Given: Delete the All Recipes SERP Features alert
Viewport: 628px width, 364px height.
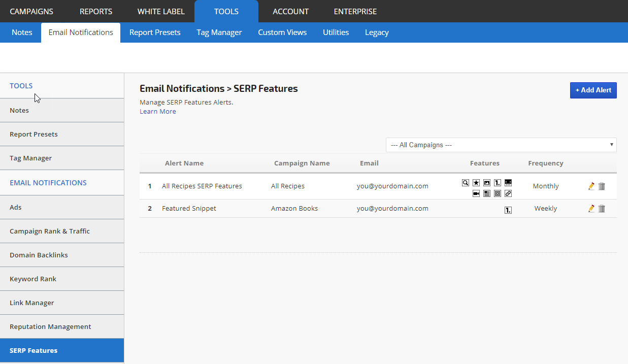Looking at the screenshot, I should coord(602,186).
